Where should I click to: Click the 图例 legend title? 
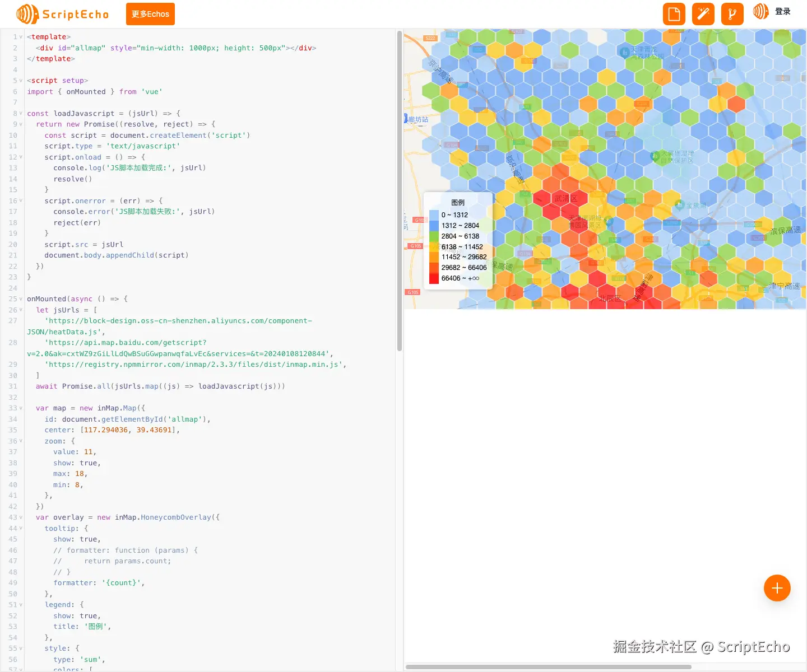click(x=458, y=203)
